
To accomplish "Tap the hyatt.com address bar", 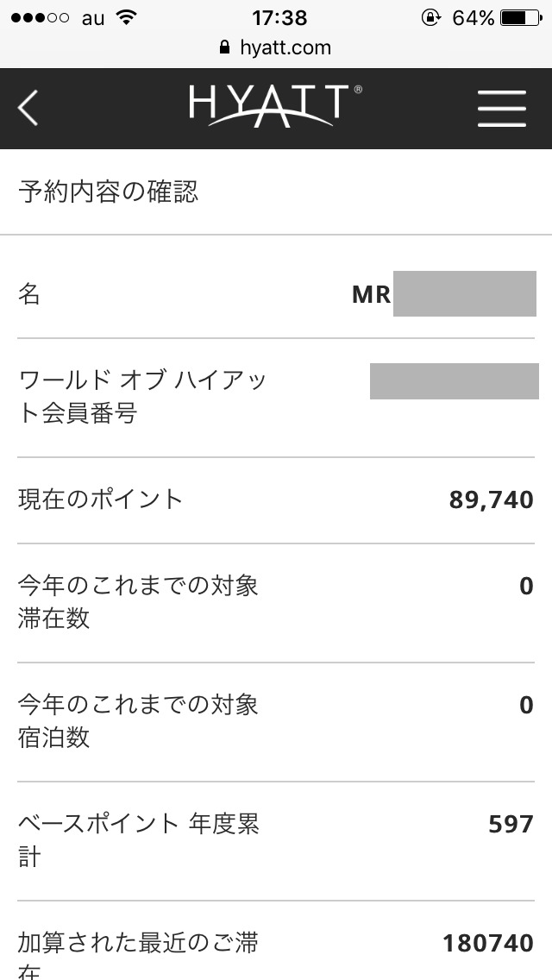I will point(276,47).
